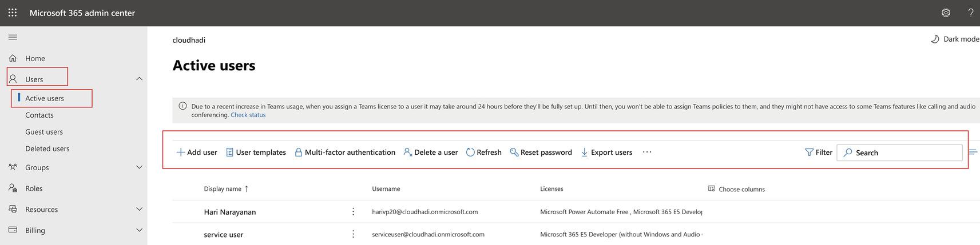Click Delete a user

(430, 152)
